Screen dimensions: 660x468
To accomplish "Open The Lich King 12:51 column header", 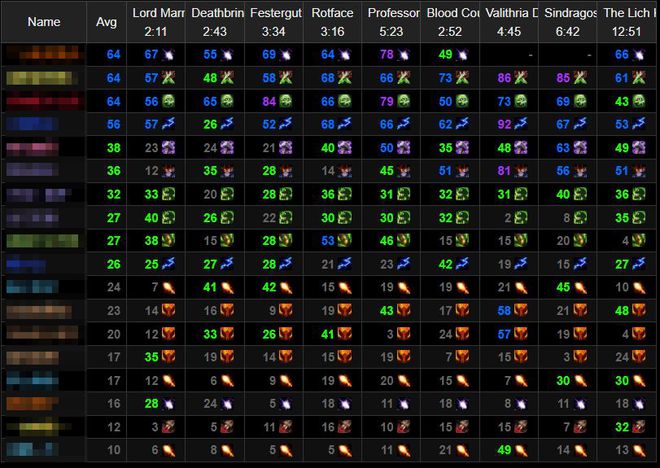I will [x=627, y=22].
